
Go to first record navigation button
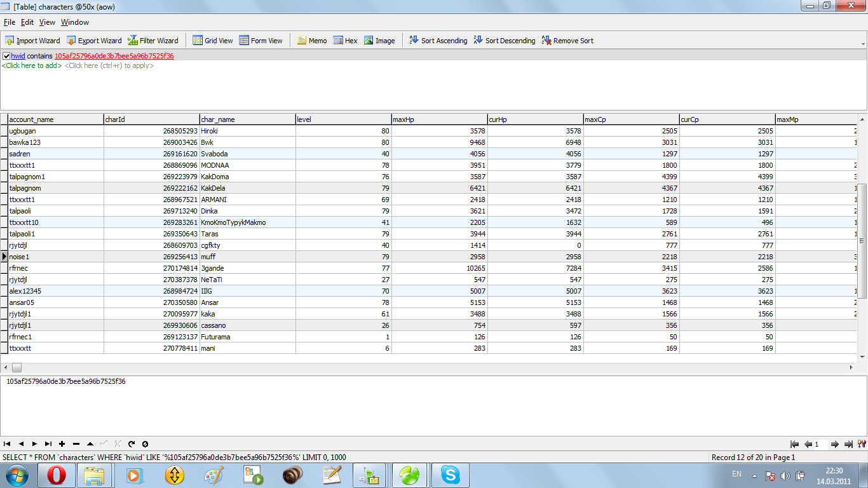click(7, 444)
